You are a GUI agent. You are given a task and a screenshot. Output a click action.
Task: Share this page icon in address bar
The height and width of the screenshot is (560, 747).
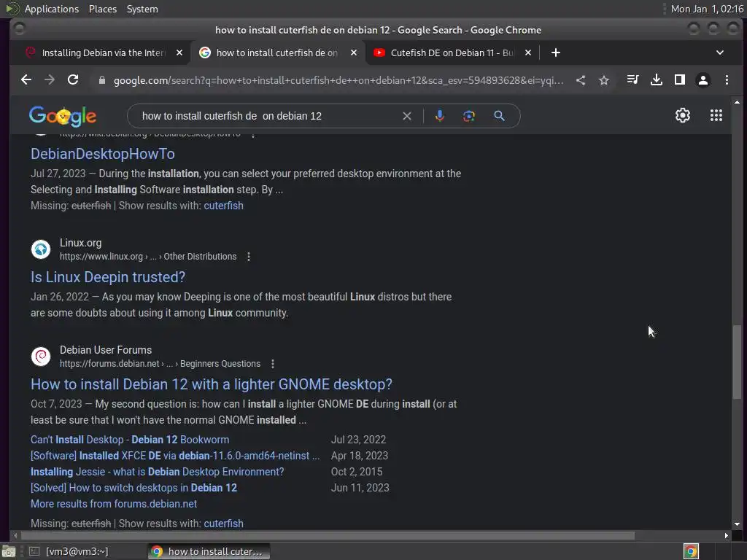coord(580,80)
